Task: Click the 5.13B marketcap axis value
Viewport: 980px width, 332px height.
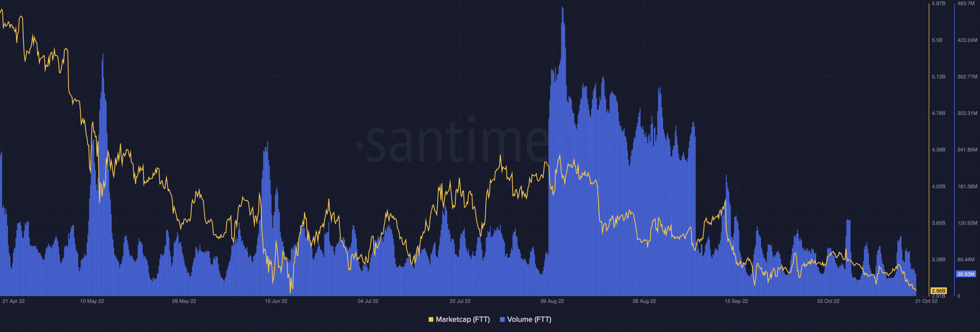Action: tap(938, 77)
